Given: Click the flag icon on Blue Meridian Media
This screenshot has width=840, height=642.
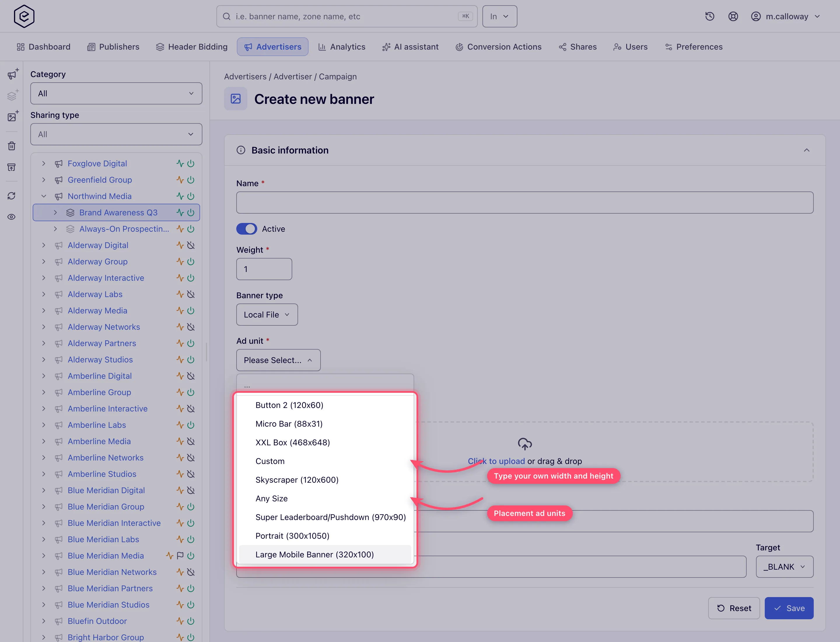Looking at the screenshot, I should pos(180,556).
